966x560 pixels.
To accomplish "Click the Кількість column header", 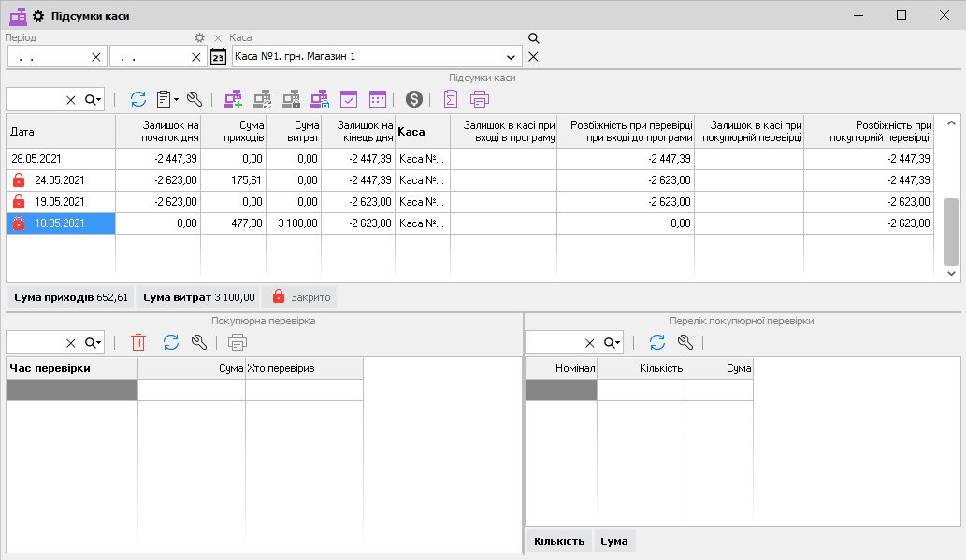I will tap(641, 368).
